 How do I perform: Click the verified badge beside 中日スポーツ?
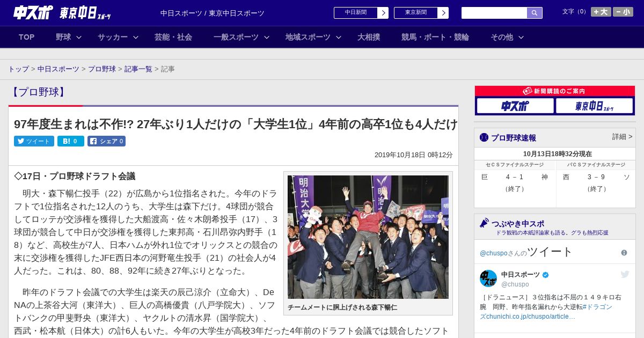(x=546, y=275)
